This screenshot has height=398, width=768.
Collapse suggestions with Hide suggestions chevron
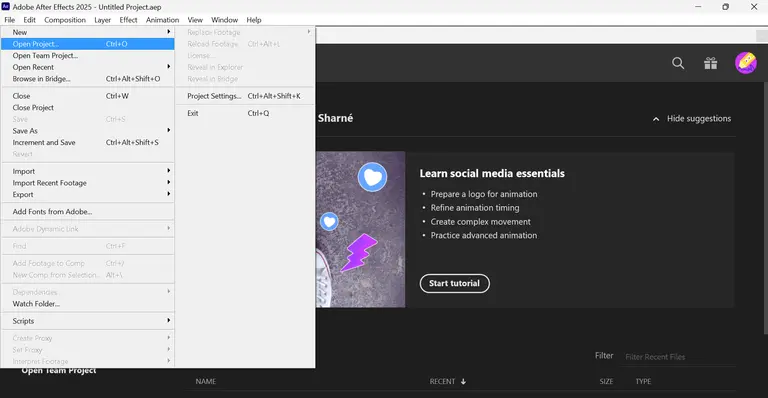pyautogui.click(x=656, y=119)
